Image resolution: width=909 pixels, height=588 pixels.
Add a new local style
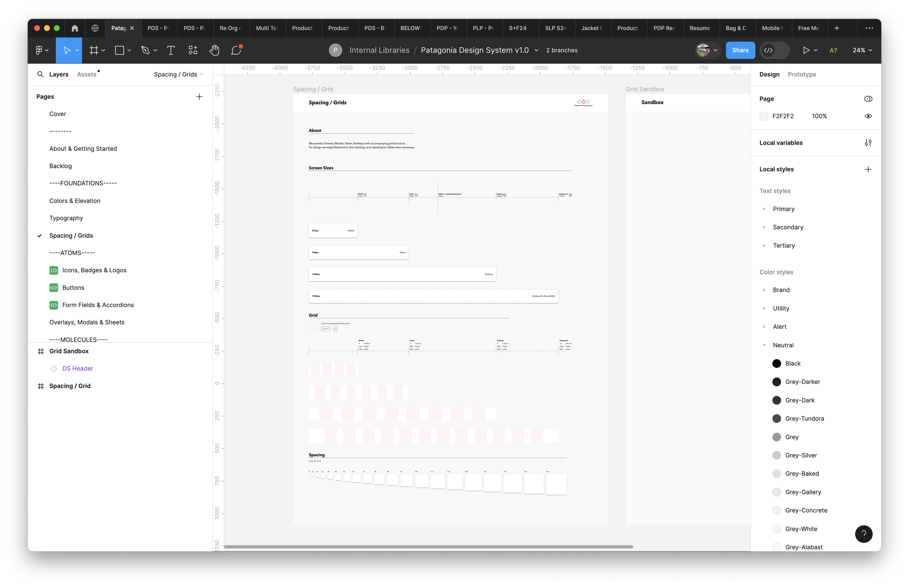[869, 169]
